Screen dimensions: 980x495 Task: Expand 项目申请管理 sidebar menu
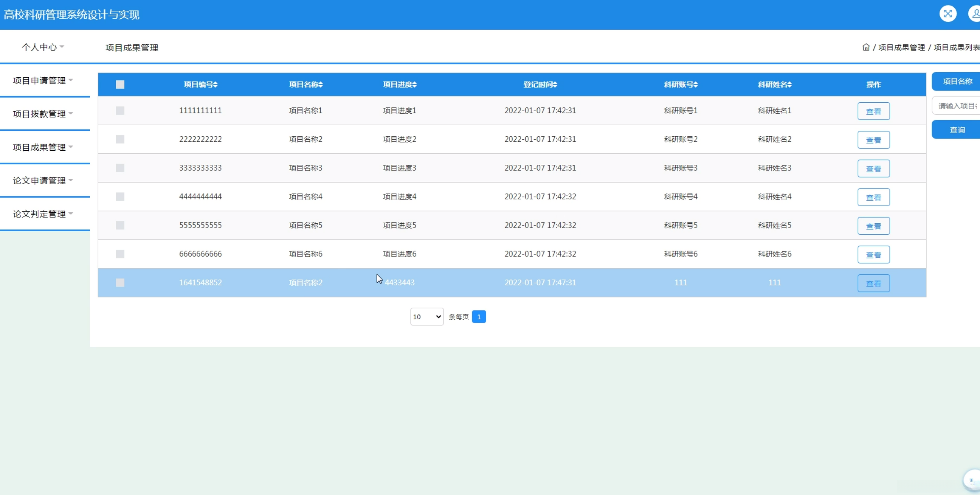tap(43, 80)
